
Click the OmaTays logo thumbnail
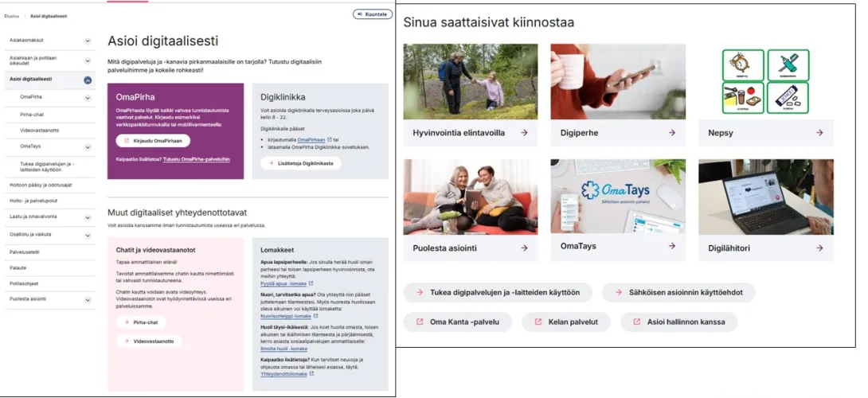pos(618,197)
